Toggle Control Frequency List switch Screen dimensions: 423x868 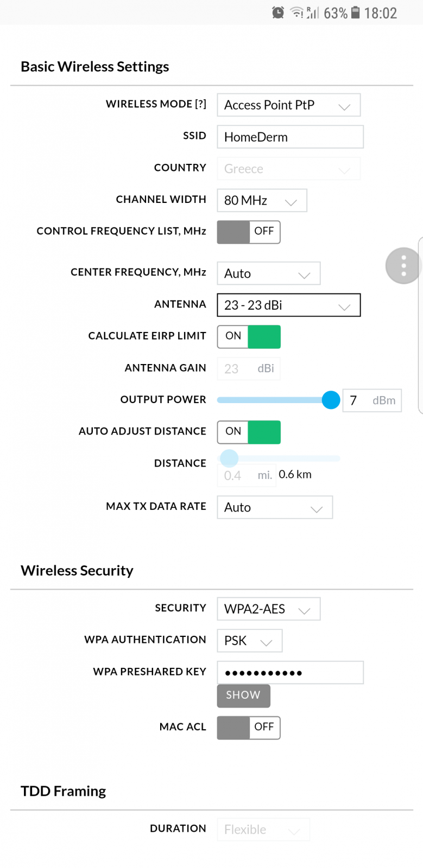tap(249, 232)
